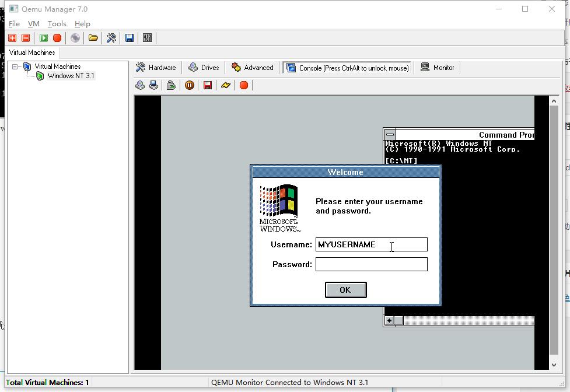Click the '(C) 1990-1991 Microsoft Corp.' line

453,149
